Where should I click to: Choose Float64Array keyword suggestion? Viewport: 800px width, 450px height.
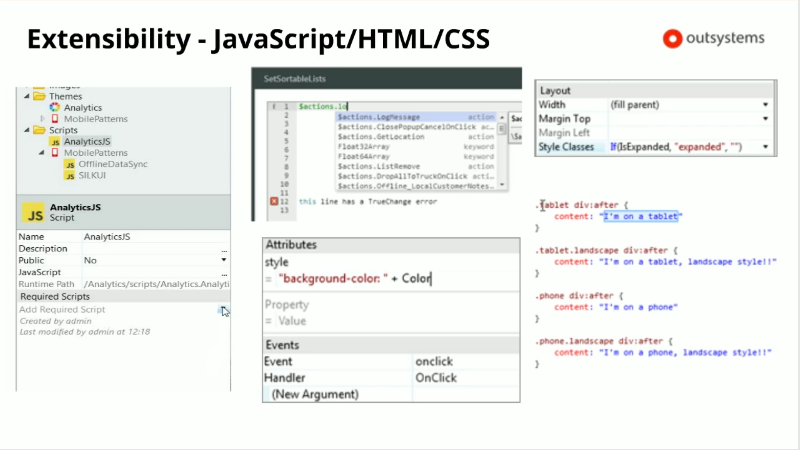(416, 157)
